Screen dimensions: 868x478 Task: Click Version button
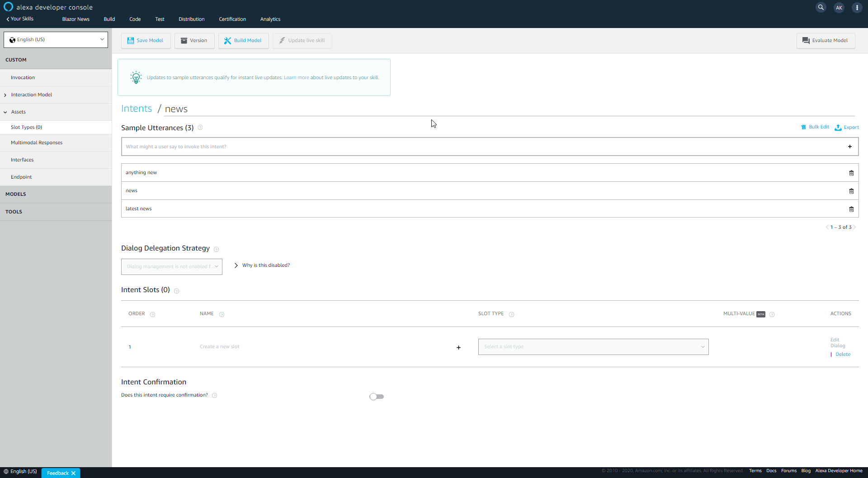[x=194, y=40]
